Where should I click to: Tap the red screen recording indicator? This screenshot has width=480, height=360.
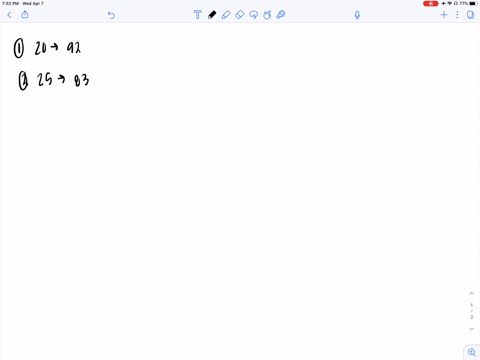click(x=430, y=3)
